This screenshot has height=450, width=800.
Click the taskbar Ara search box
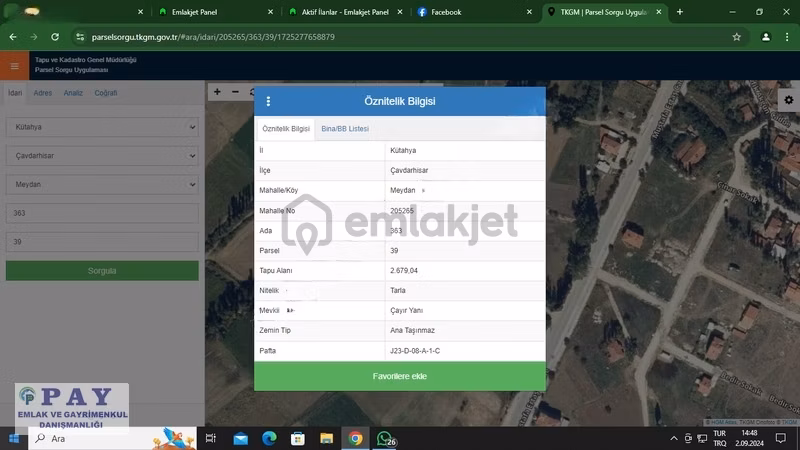tap(112, 438)
